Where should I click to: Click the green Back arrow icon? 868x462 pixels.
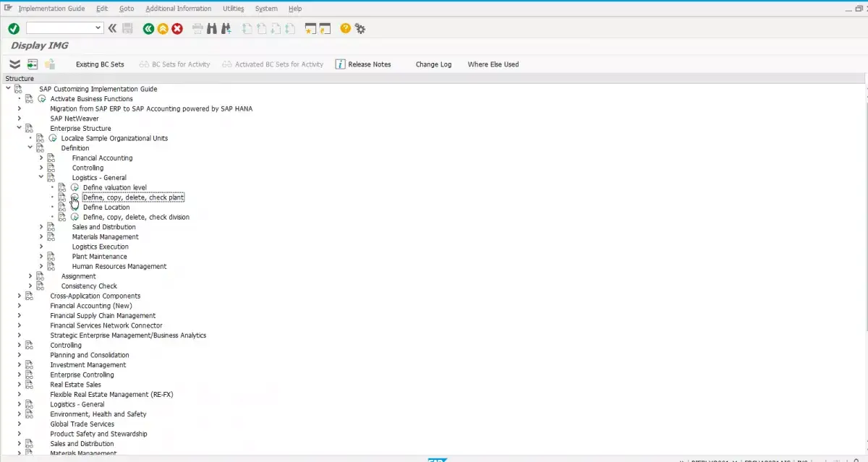tap(149, 28)
